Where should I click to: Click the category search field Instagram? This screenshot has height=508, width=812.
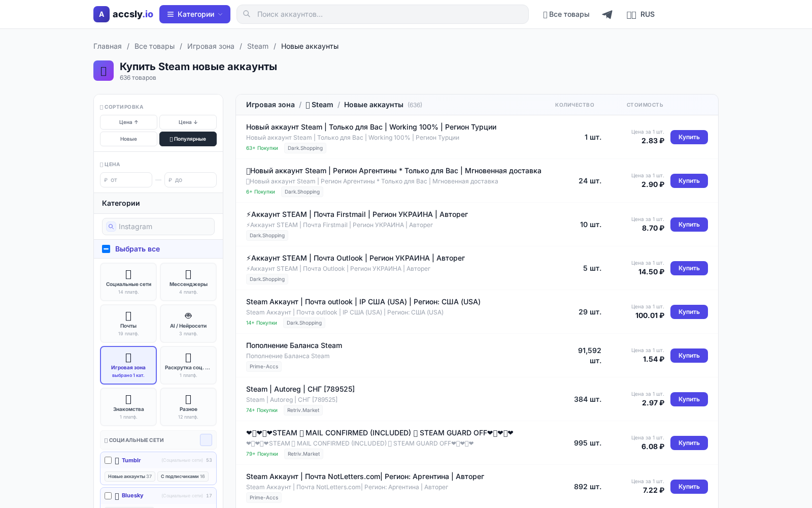[x=158, y=227]
